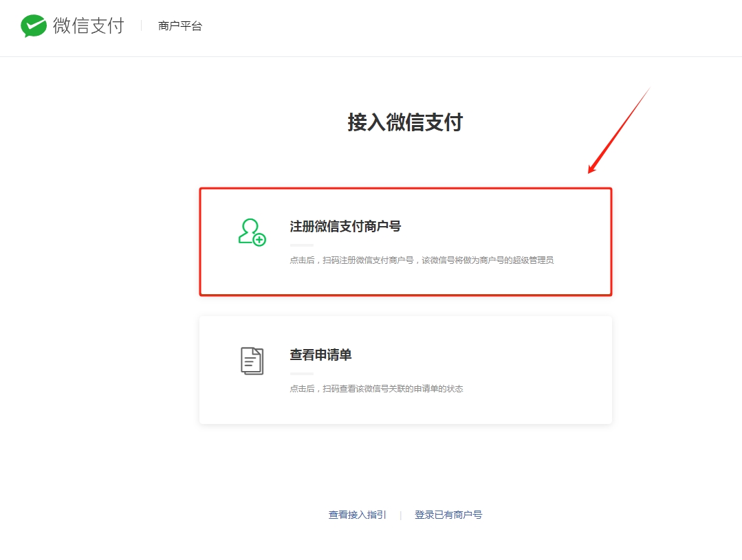Click the short underline below 注册微信支付商户号
This screenshot has height=560, width=742.
tap(301, 245)
